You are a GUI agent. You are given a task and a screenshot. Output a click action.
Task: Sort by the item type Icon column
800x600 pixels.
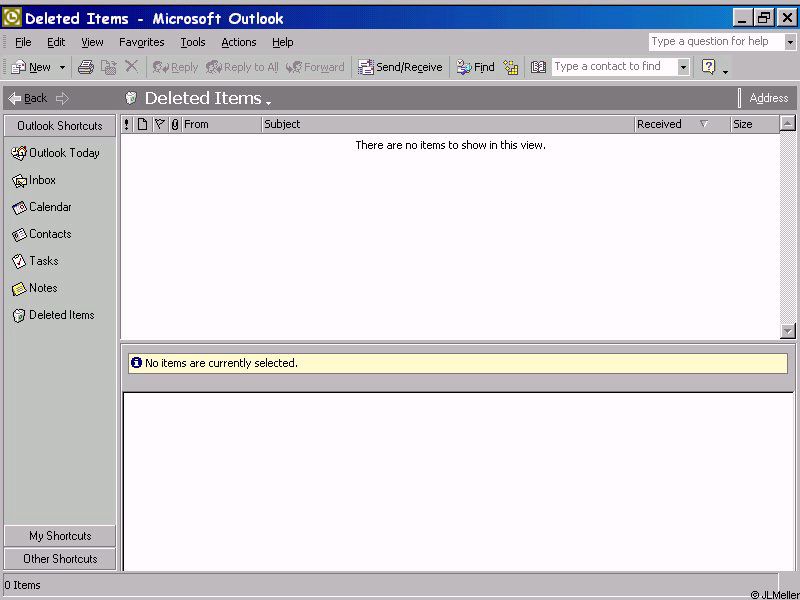point(142,124)
